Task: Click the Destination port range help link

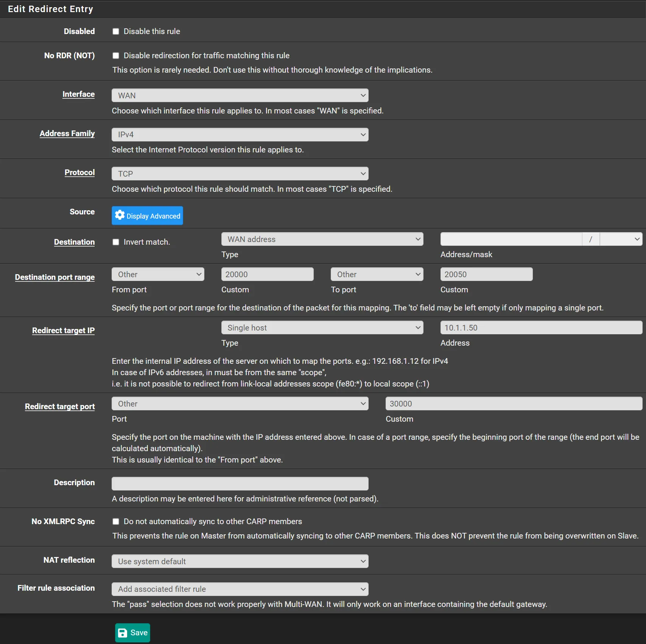Action: pyautogui.click(x=55, y=277)
